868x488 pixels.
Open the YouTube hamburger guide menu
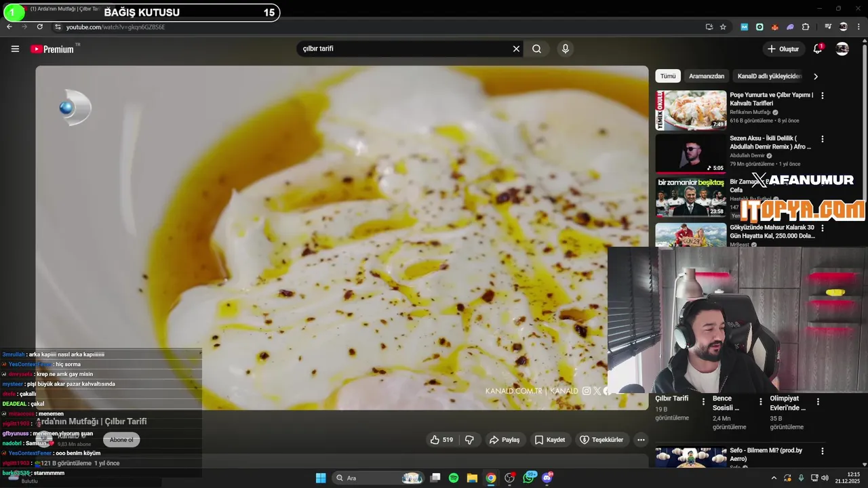(x=15, y=49)
